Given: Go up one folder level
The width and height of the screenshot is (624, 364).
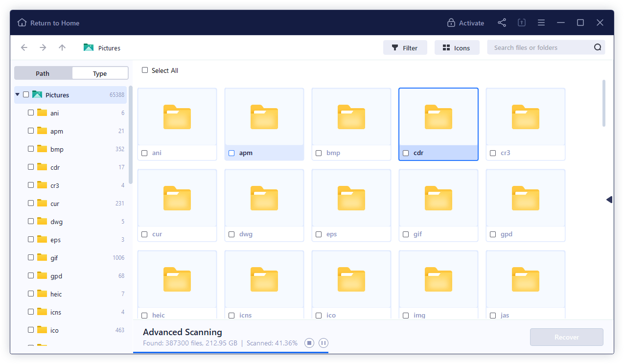Looking at the screenshot, I should (x=62, y=47).
